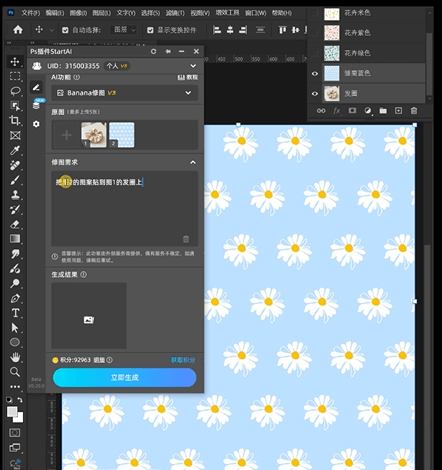The height and width of the screenshot is (470, 442).
Task: Toggle the 自动选择 checkbox
Action: point(65,30)
